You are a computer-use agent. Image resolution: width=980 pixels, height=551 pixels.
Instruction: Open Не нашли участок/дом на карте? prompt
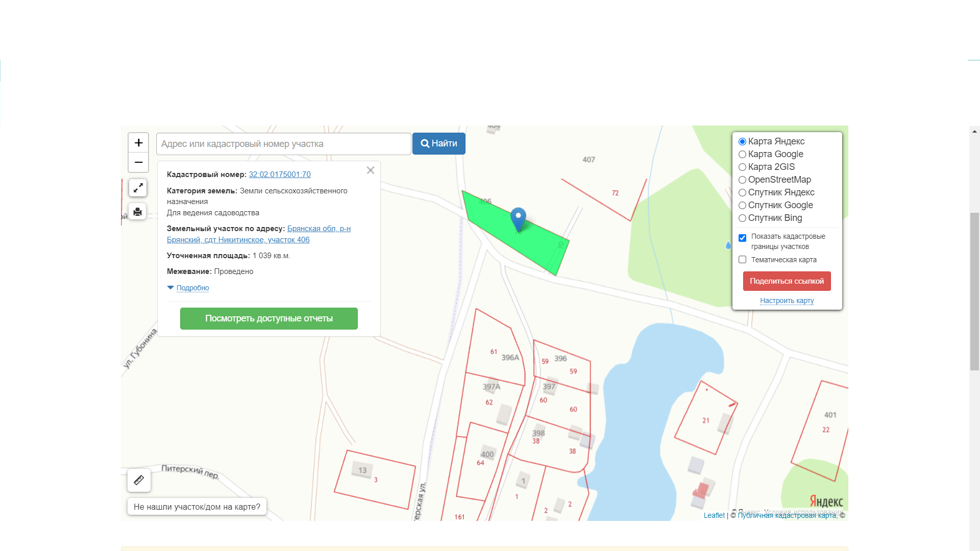click(x=197, y=507)
